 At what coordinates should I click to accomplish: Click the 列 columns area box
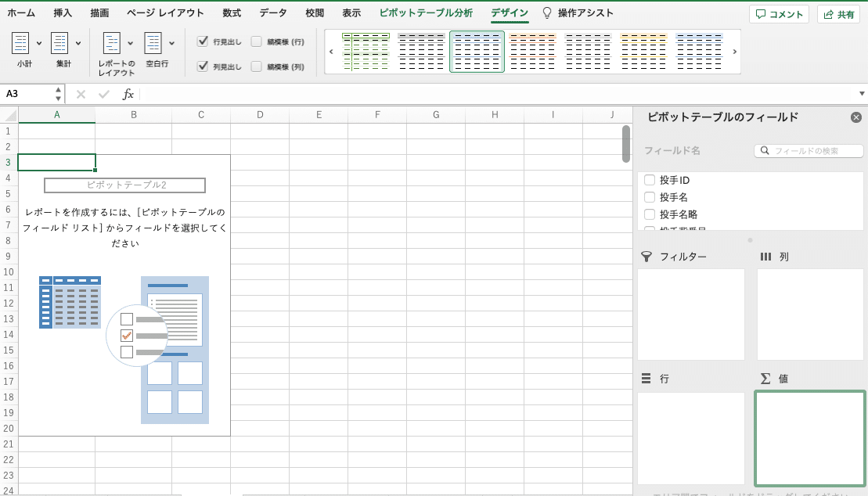pyautogui.click(x=810, y=314)
